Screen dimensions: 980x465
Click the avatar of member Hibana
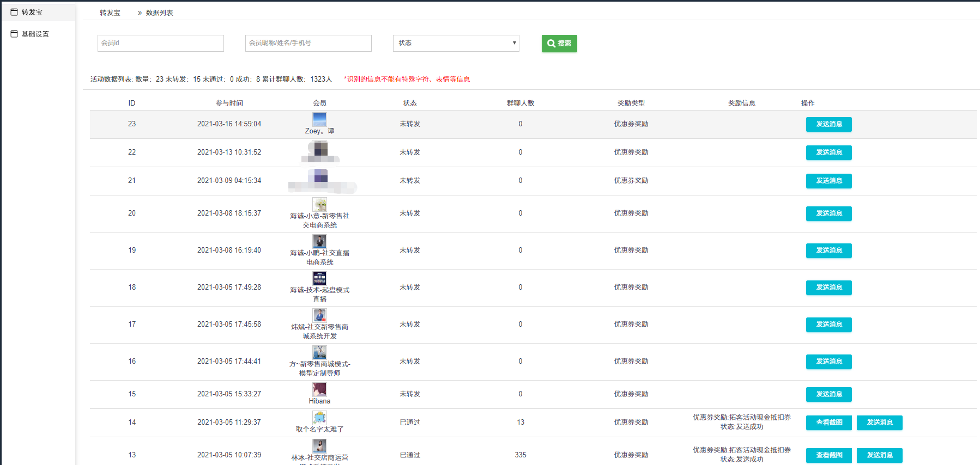[319, 389]
